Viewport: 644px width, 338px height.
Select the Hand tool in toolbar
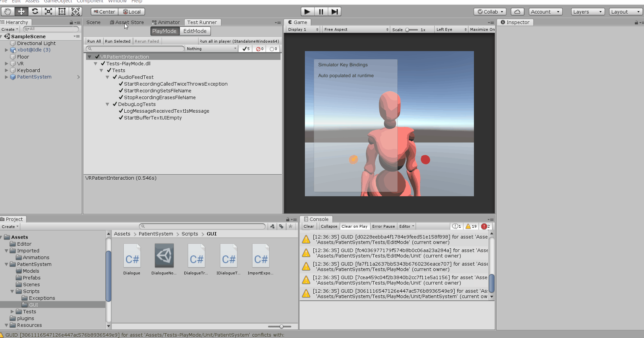point(7,12)
